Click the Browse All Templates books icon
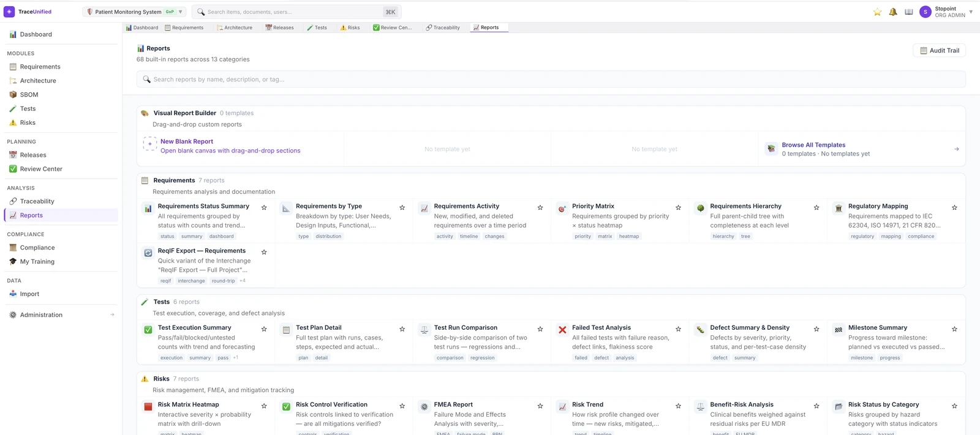The image size is (980, 435). point(771,149)
